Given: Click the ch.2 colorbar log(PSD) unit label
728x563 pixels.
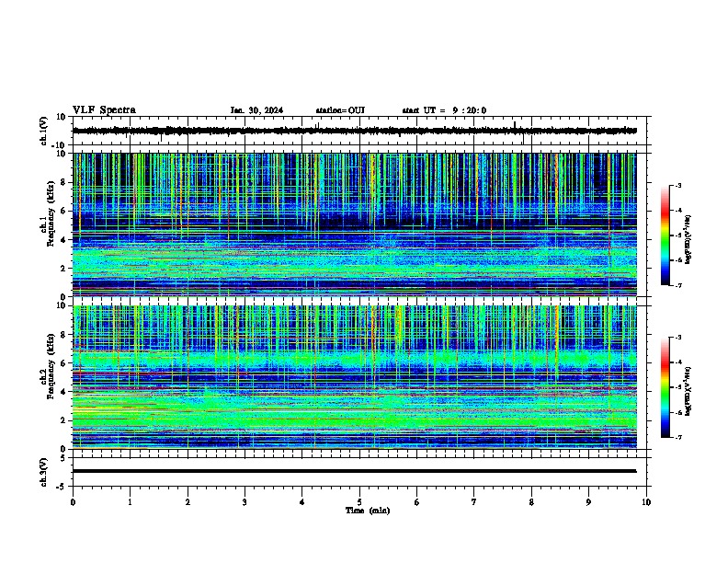Looking at the screenshot, I should pyautogui.click(x=688, y=391).
